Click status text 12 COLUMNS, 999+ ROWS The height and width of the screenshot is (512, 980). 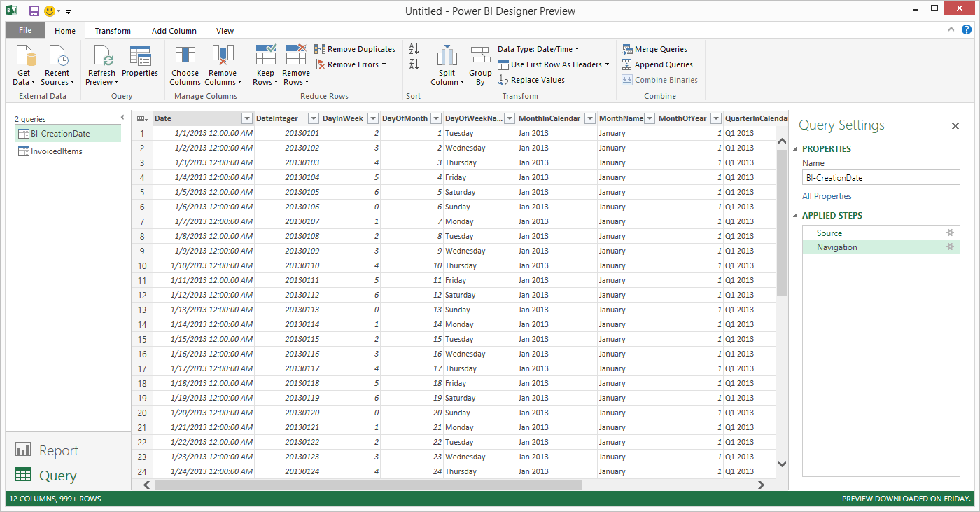[55, 499]
